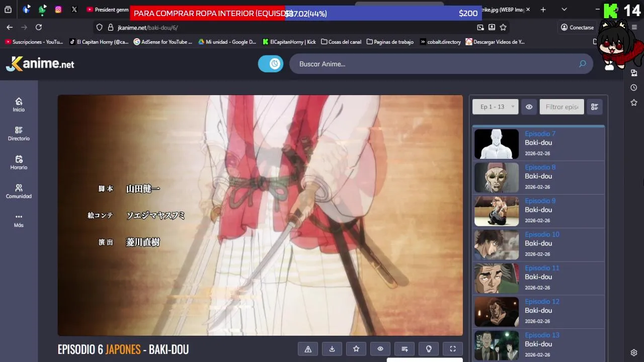The height and width of the screenshot is (362, 644).
Task: Open ElCapitanHorny Kick bookmark
Action: (x=289, y=42)
